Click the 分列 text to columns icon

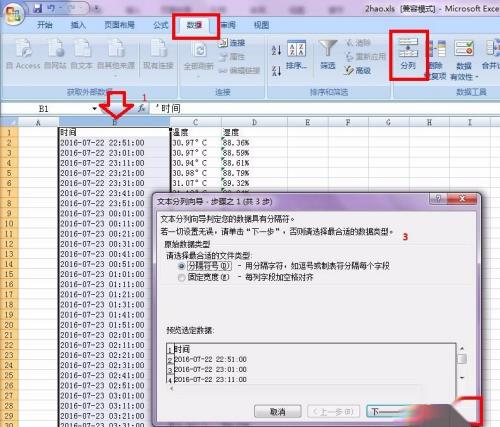408,53
